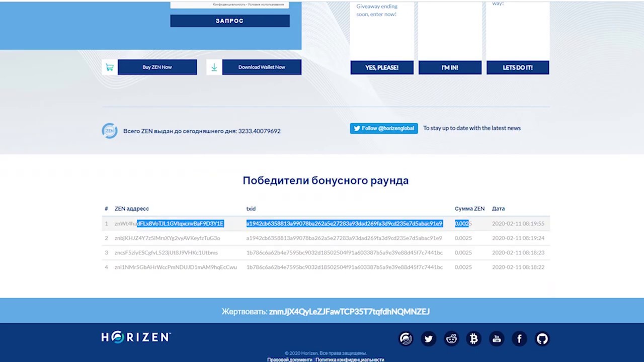The height and width of the screenshot is (362, 644).
Task: Click the I'M IN! button
Action: [x=450, y=67]
